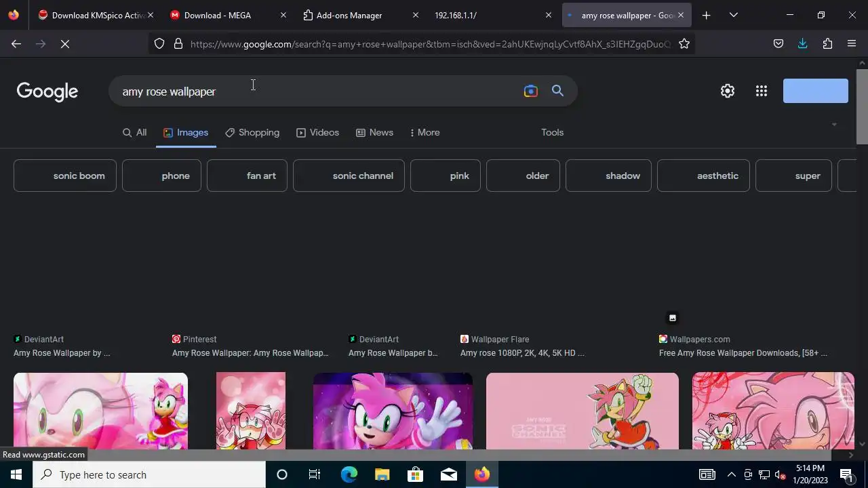Open the notification center icon
This screenshot has width=868, height=488.
(x=846, y=474)
